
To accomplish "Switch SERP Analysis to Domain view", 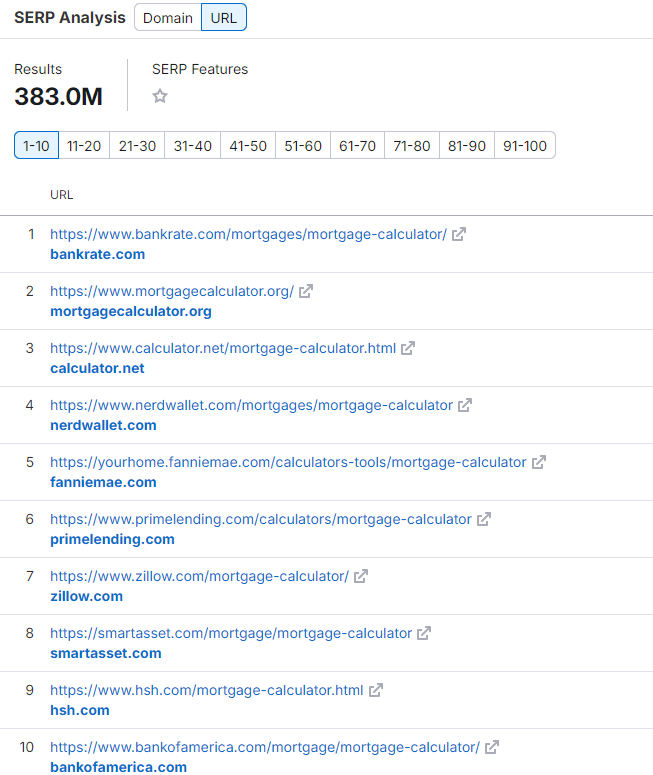I will tap(168, 18).
